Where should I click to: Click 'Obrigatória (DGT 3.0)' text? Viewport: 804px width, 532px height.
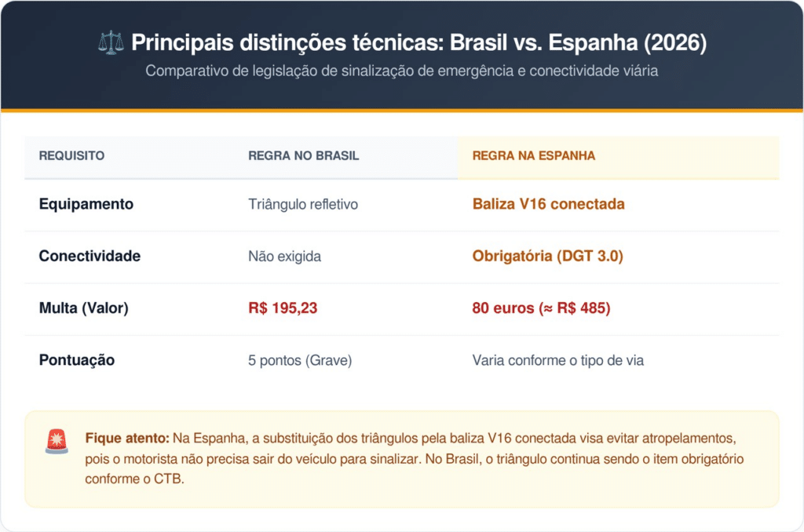pos(547,256)
